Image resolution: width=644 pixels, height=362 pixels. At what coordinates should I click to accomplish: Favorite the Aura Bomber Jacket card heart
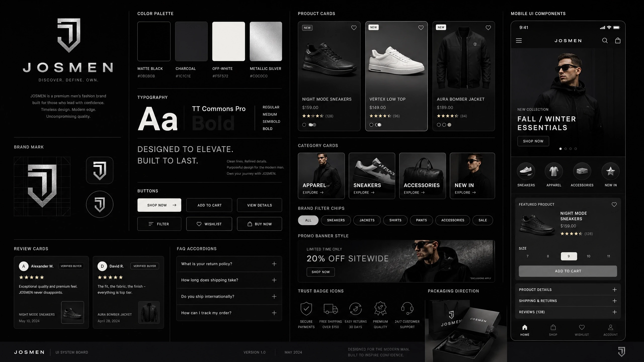488,28
